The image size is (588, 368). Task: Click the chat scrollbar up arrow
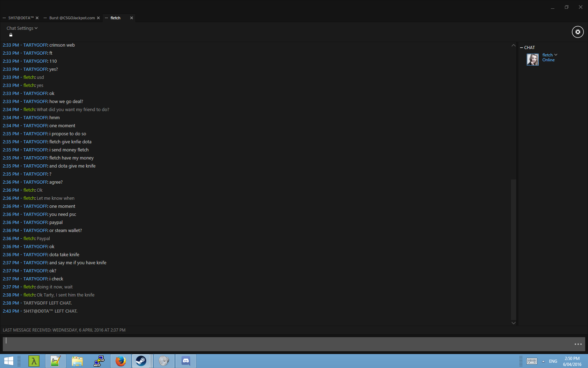coord(513,46)
